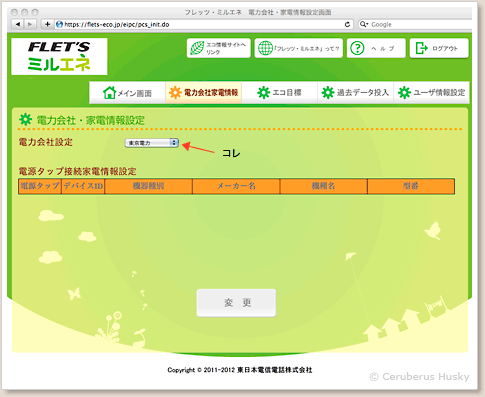The height and width of the screenshot is (397, 485).
Task: Click the メーカー名 column header
Action: (x=236, y=186)
